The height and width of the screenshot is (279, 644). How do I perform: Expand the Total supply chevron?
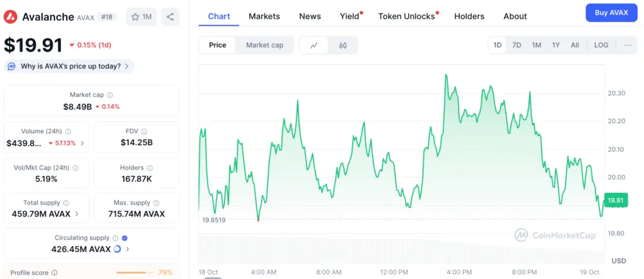click(x=77, y=214)
